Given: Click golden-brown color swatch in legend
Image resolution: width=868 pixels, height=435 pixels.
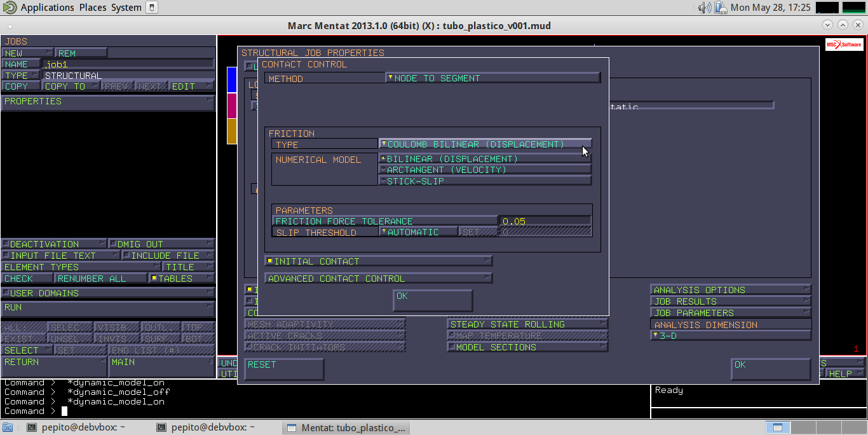Looking at the screenshot, I should point(232,132).
